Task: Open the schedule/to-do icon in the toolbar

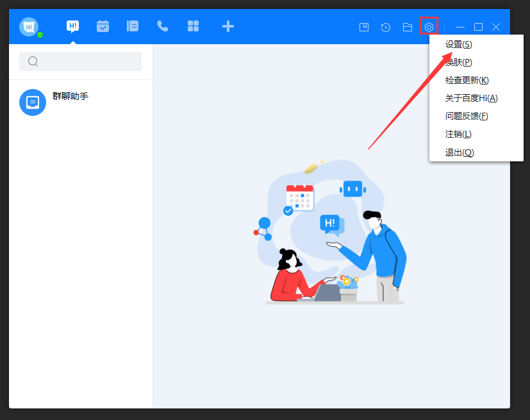Action: click(x=103, y=26)
